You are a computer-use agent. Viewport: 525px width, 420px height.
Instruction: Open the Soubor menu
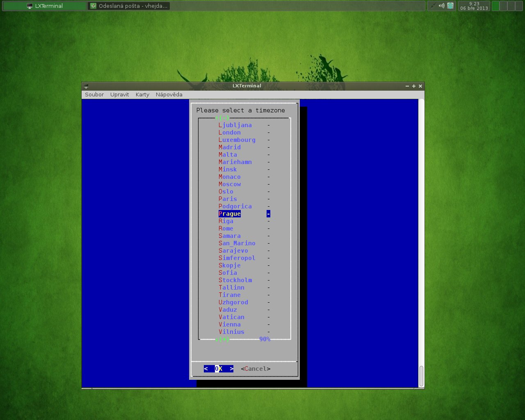[94, 94]
